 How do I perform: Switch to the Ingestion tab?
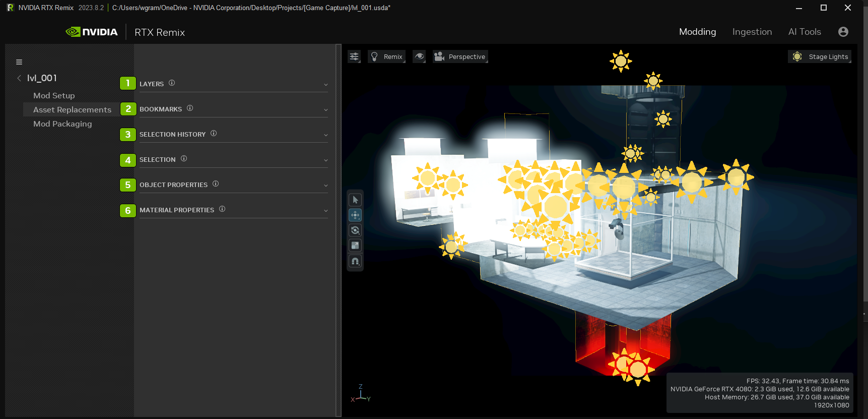pyautogui.click(x=752, y=32)
